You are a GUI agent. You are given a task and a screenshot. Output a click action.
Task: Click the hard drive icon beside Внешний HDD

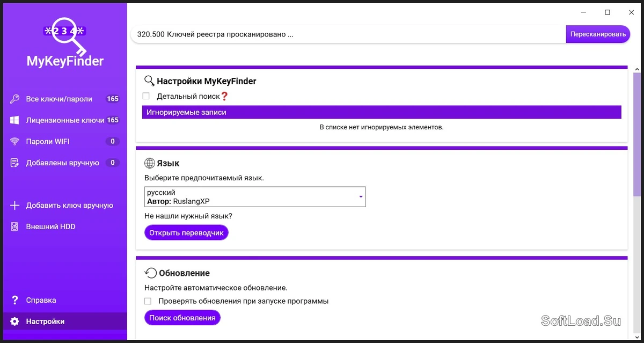(x=15, y=227)
